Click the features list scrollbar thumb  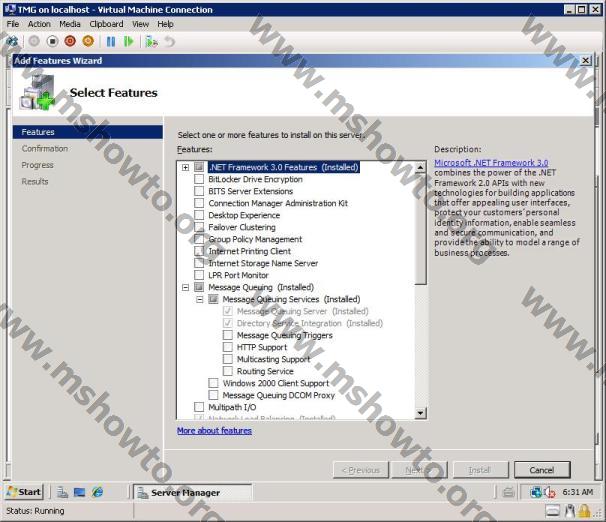pos(420,229)
